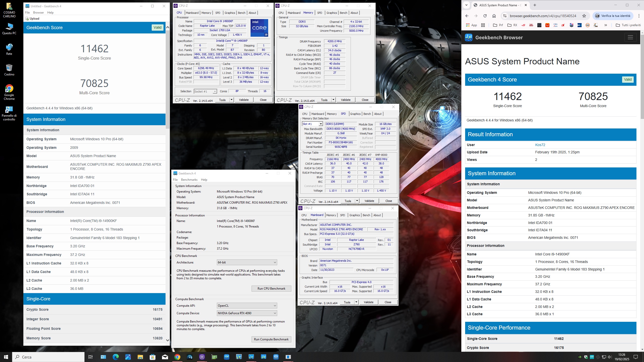Viewport: 644px width, 362px height.
Task: Open the Architecture 64-bit dropdown
Action: 247,262
